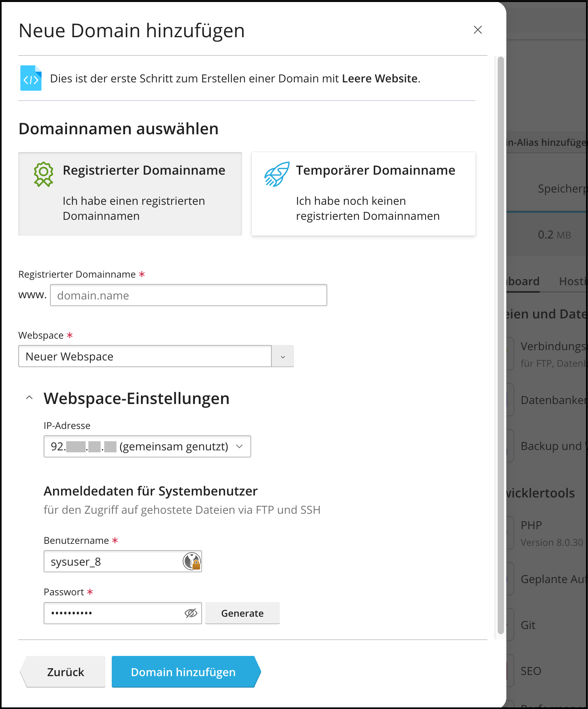Click Git entry in background page
The image size is (588, 709).
click(528, 625)
